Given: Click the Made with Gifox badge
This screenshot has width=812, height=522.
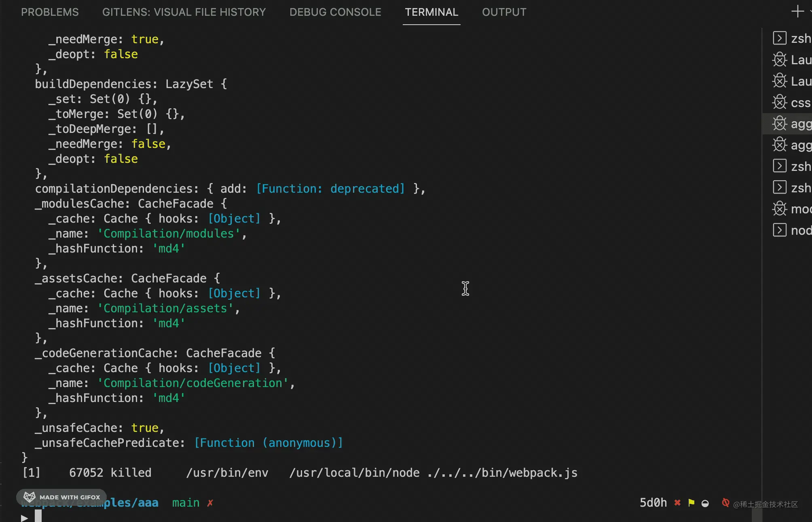Looking at the screenshot, I should 62,497.
